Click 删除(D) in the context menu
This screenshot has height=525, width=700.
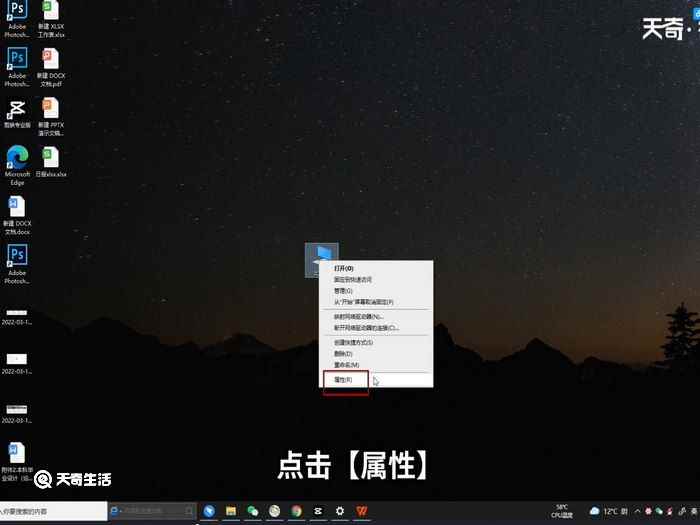[343, 354]
